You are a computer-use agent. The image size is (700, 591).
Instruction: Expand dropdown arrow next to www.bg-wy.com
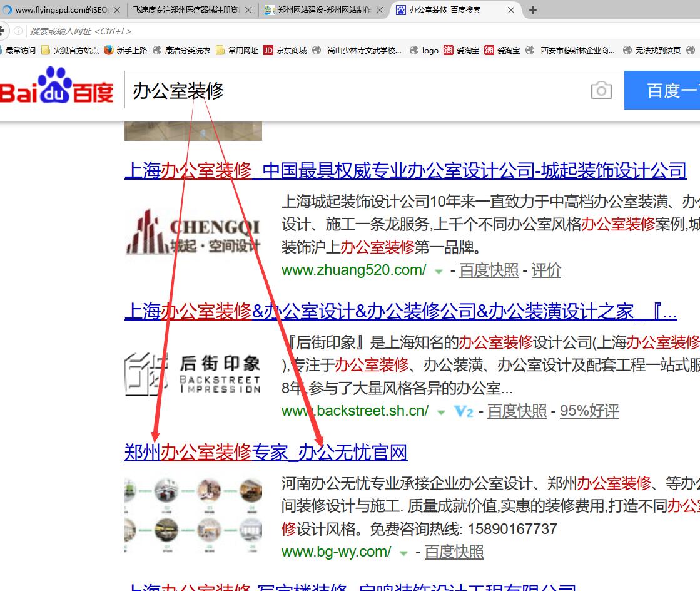(x=404, y=553)
